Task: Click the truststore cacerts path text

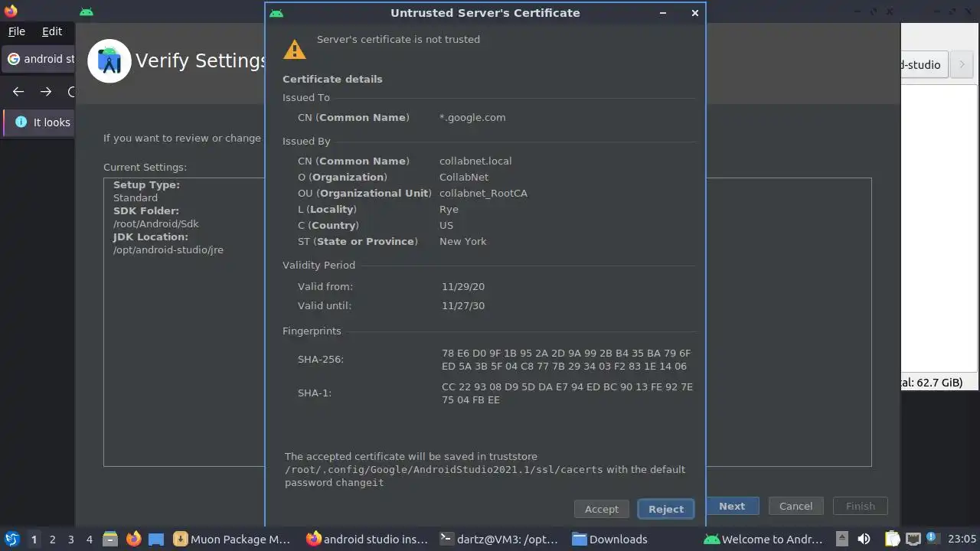Action: coord(444,470)
